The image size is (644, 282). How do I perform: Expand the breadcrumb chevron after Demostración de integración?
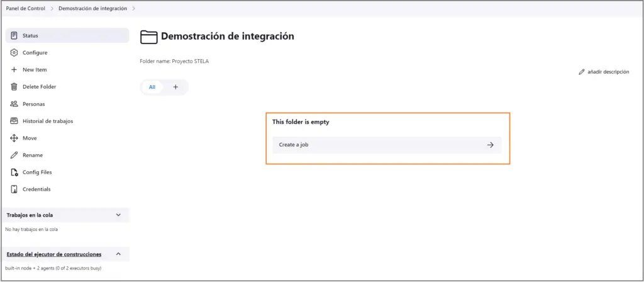coord(134,8)
